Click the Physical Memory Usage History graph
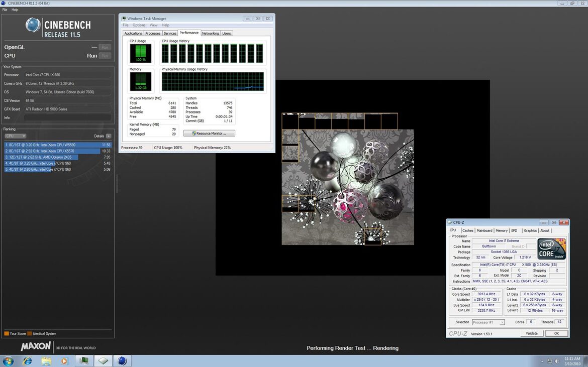This screenshot has width=588, height=367. [x=213, y=81]
